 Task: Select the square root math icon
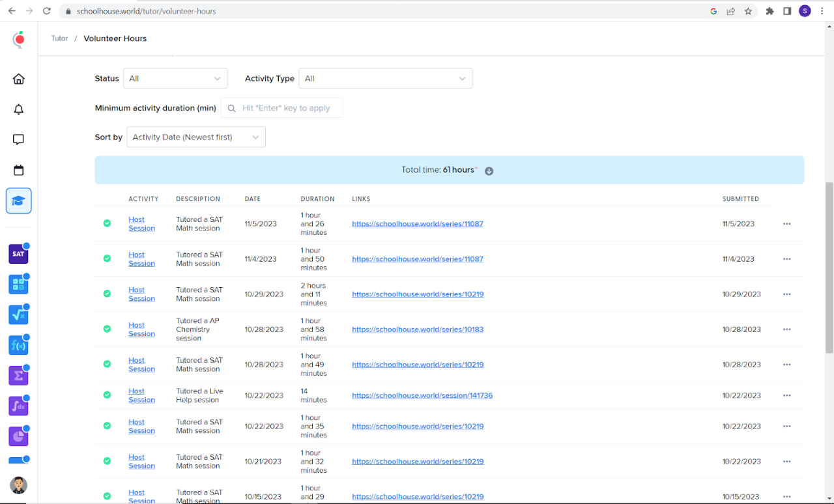(18, 315)
